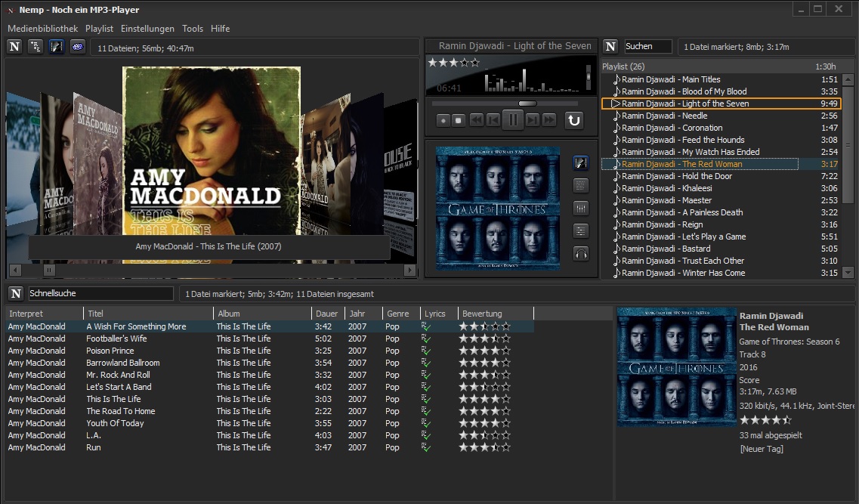Show the cover art panel in the player
This screenshot has width=859, height=504.
581,162
